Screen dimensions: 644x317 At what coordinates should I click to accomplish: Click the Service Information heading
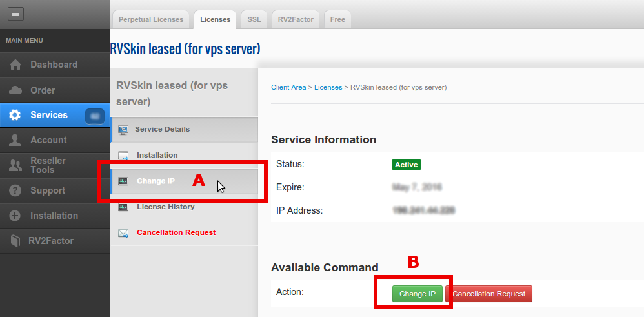pos(324,140)
